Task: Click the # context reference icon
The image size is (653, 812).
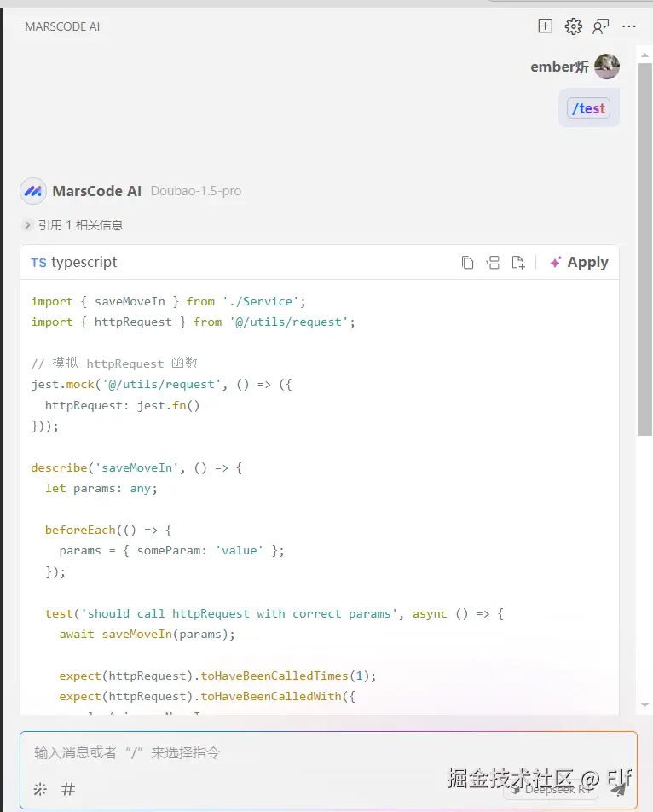Action: [x=68, y=789]
